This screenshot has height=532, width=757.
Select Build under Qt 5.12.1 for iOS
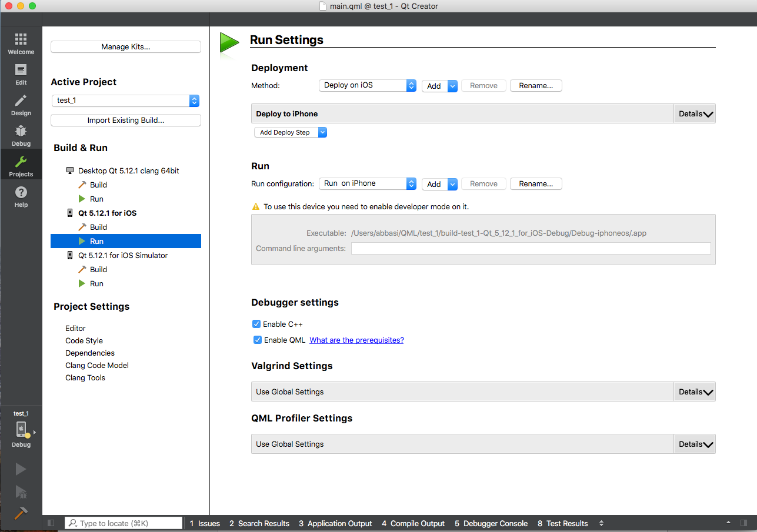pyautogui.click(x=98, y=227)
